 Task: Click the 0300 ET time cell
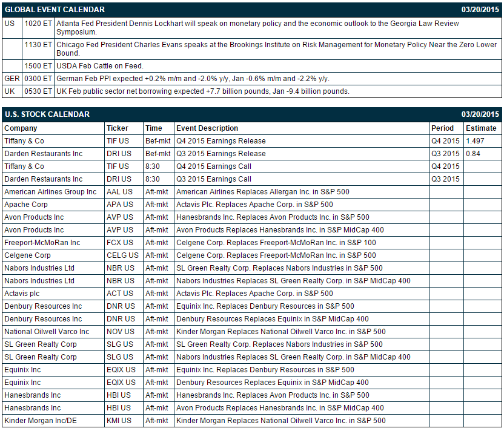point(38,79)
